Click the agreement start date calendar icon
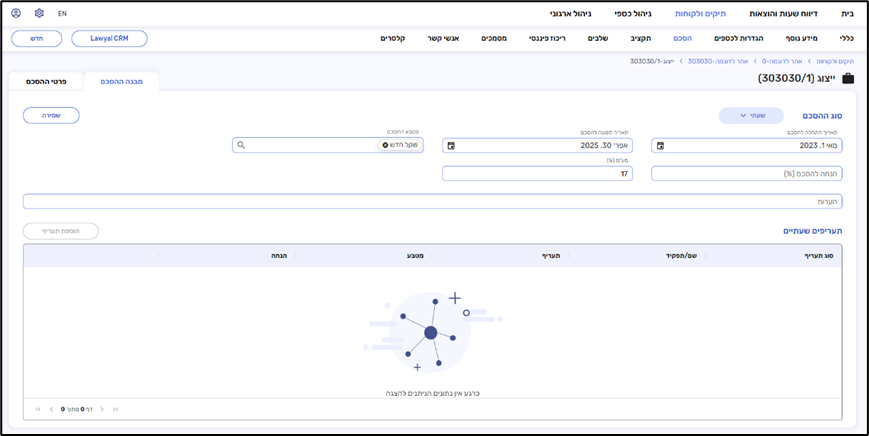 point(660,146)
